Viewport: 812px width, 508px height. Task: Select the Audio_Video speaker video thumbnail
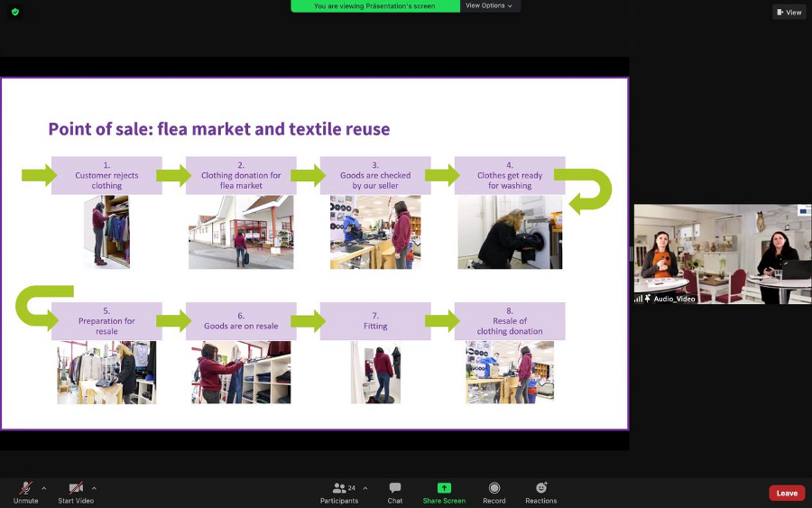[722, 254]
